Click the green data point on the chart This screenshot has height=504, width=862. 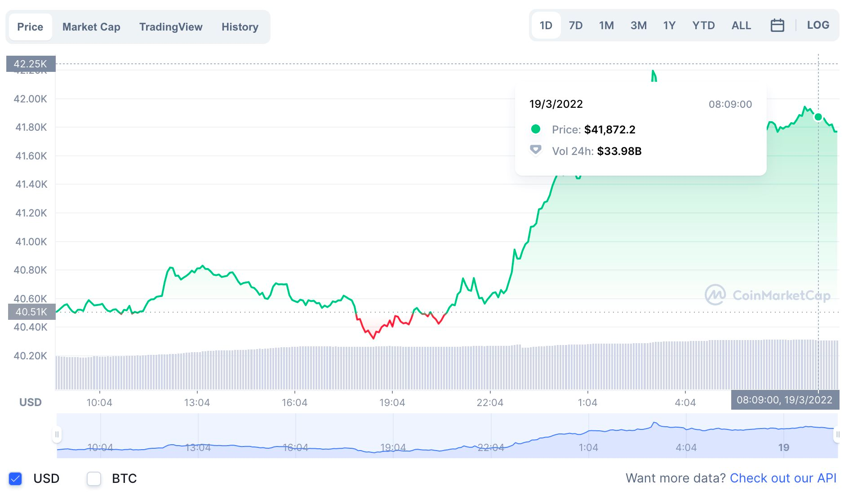point(818,117)
